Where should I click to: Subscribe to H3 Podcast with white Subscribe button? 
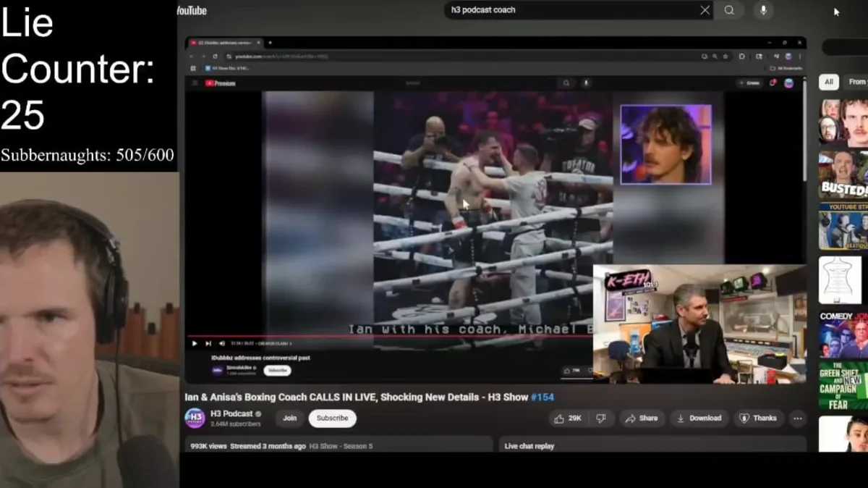pyautogui.click(x=332, y=418)
